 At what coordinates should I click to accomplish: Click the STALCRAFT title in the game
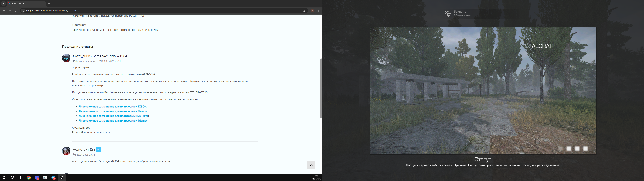point(540,46)
